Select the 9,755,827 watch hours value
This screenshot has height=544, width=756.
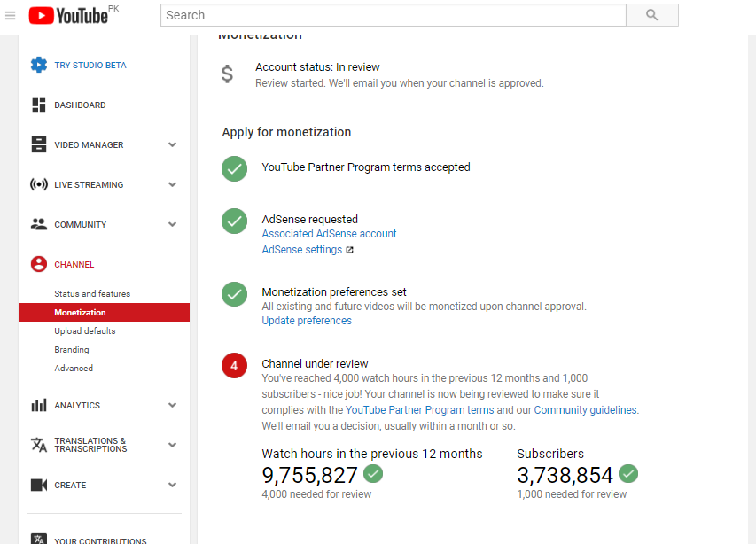point(309,475)
